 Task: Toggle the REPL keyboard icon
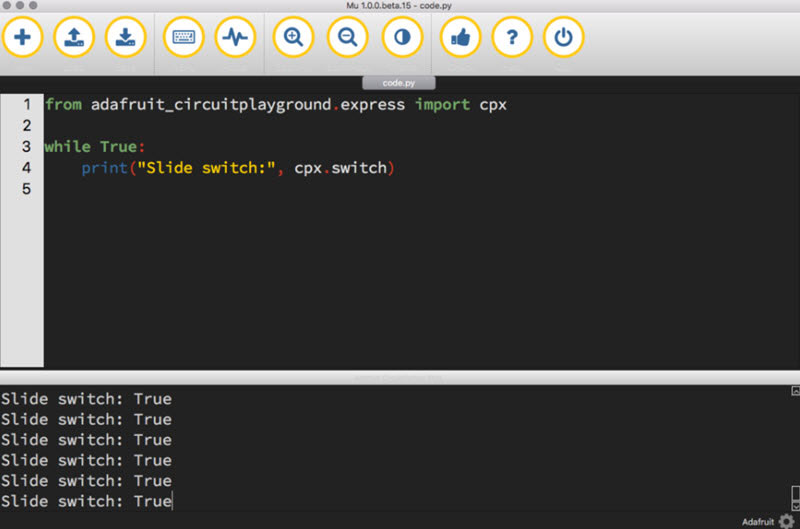pos(184,38)
